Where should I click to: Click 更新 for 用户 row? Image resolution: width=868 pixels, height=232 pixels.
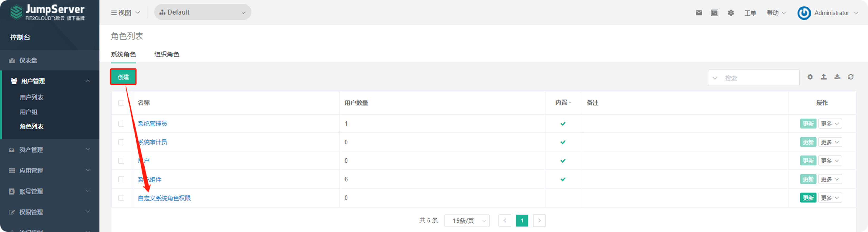[808, 161]
